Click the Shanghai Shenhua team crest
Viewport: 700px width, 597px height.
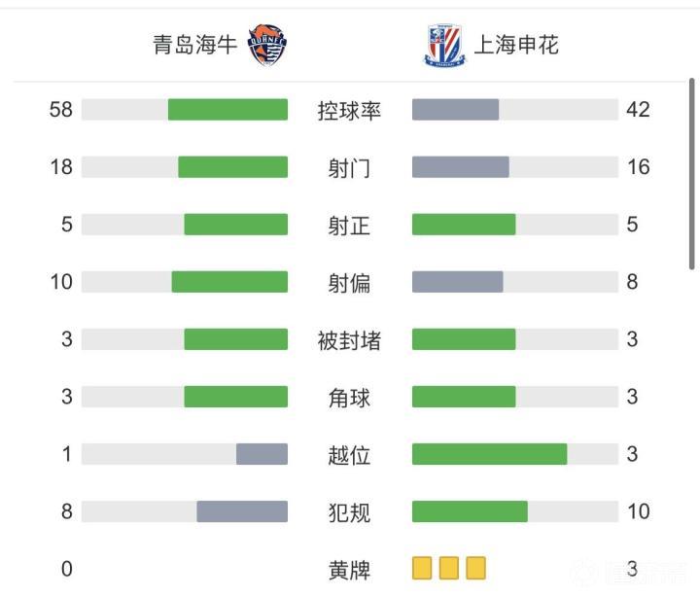click(445, 45)
